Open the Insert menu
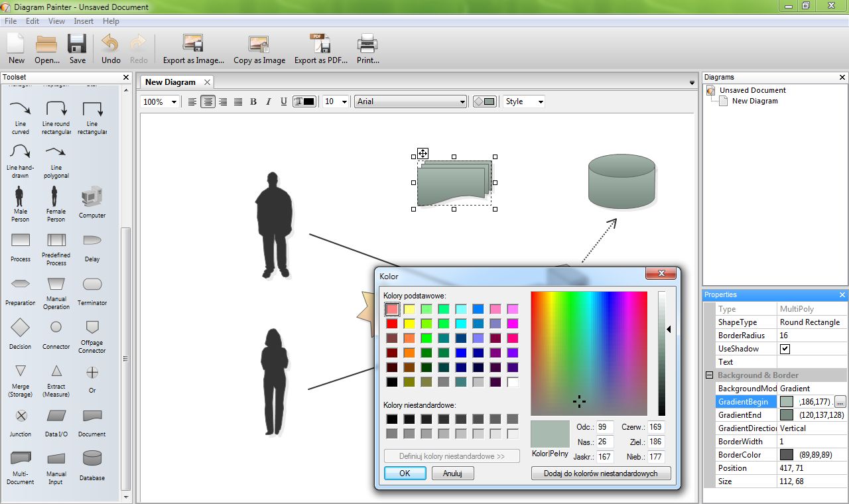Image resolution: width=849 pixels, height=504 pixels. [84, 21]
